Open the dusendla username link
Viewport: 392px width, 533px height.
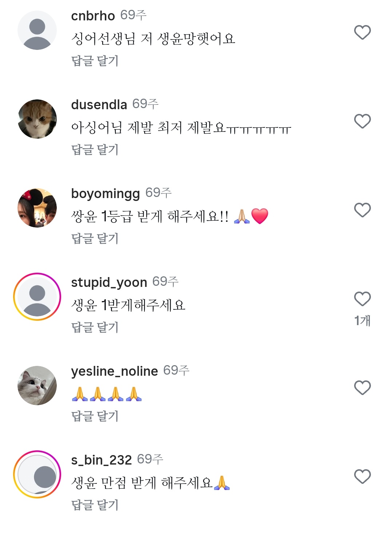point(99,104)
